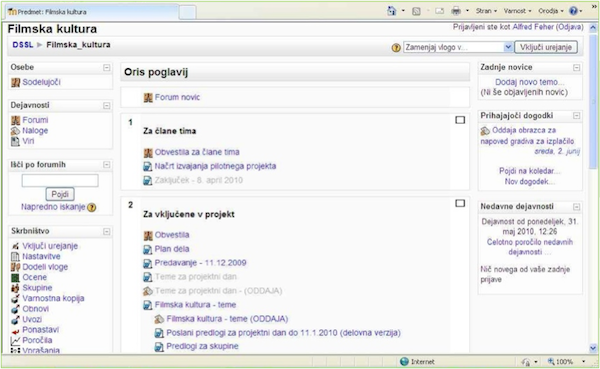Open Celotno poročilo nedavnih dejavnosti link

click(x=530, y=247)
